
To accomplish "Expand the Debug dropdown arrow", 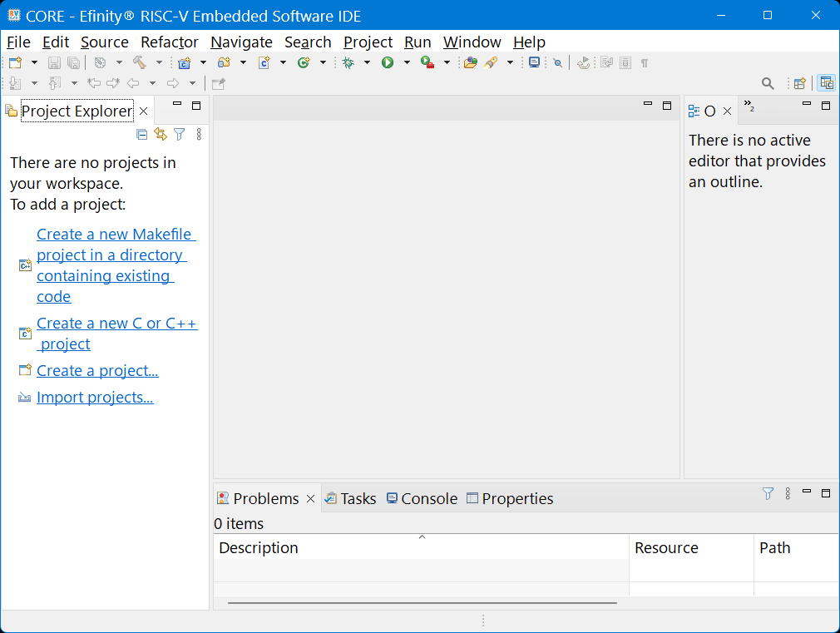I will (x=367, y=62).
